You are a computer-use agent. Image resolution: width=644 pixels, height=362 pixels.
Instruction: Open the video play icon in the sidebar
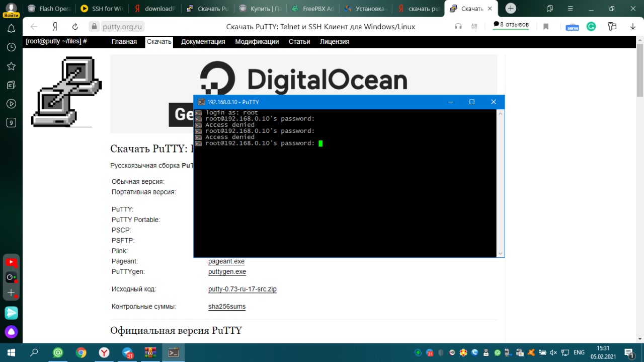[11, 104]
